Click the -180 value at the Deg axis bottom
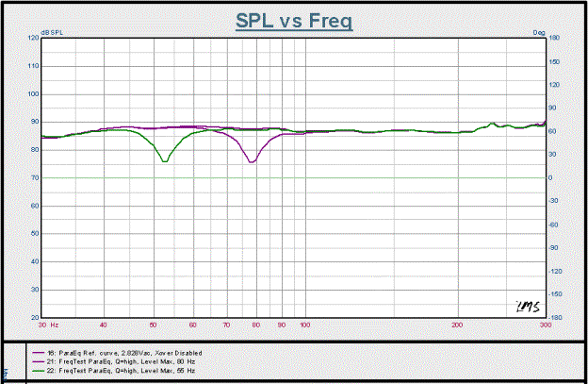Screen dimensions: 588x384 (556, 317)
